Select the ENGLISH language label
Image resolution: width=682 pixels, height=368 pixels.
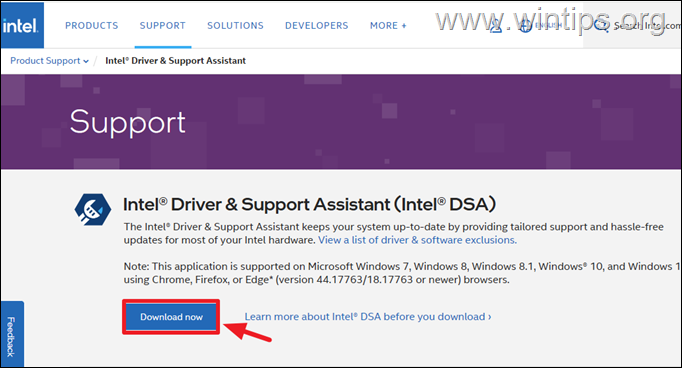click(548, 26)
